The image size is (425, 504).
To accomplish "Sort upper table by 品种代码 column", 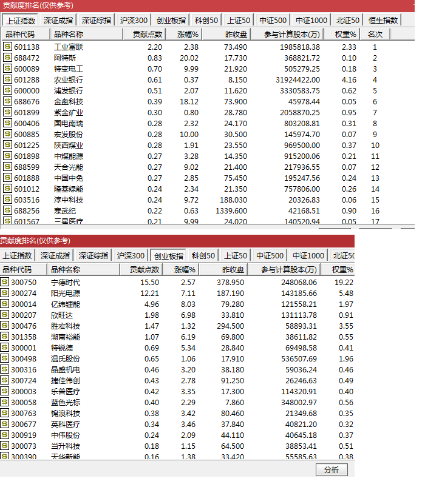I will point(26,34).
